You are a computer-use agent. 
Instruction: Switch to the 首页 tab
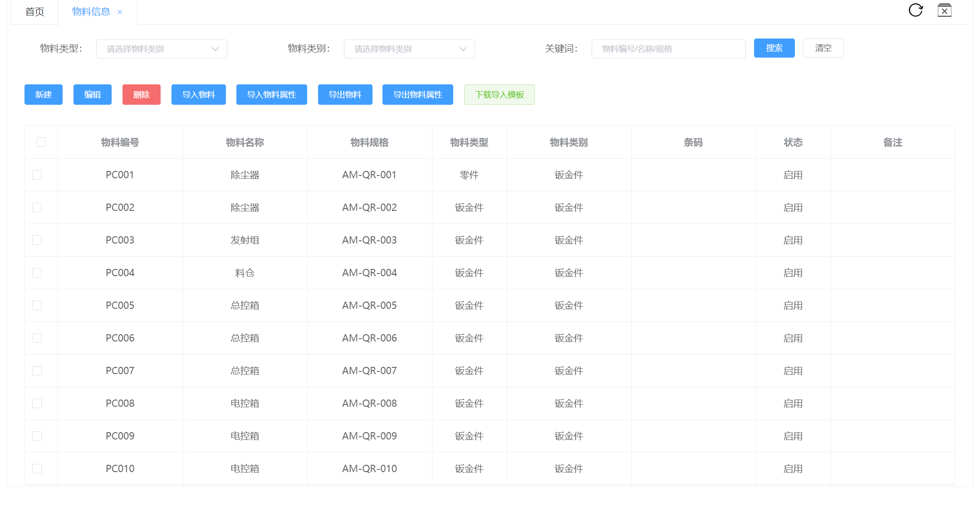pyautogui.click(x=34, y=12)
